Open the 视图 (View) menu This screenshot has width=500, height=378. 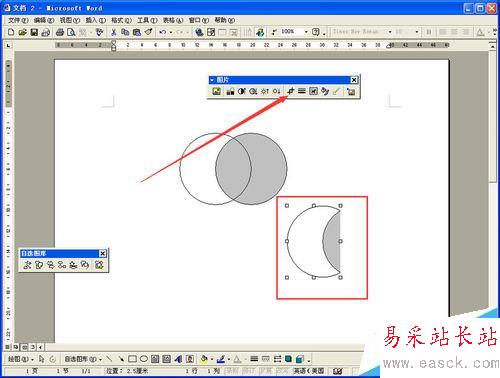tap(70, 20)
